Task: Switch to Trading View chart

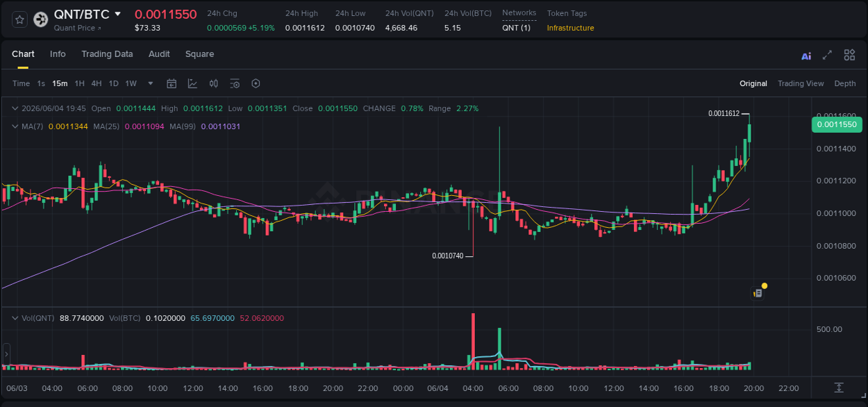Action: 801,83
